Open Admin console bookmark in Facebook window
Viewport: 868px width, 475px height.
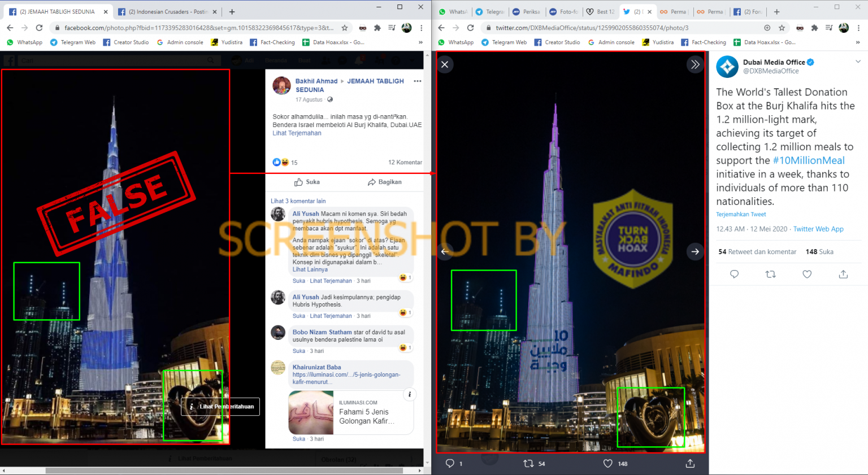(x=180, y=42)
